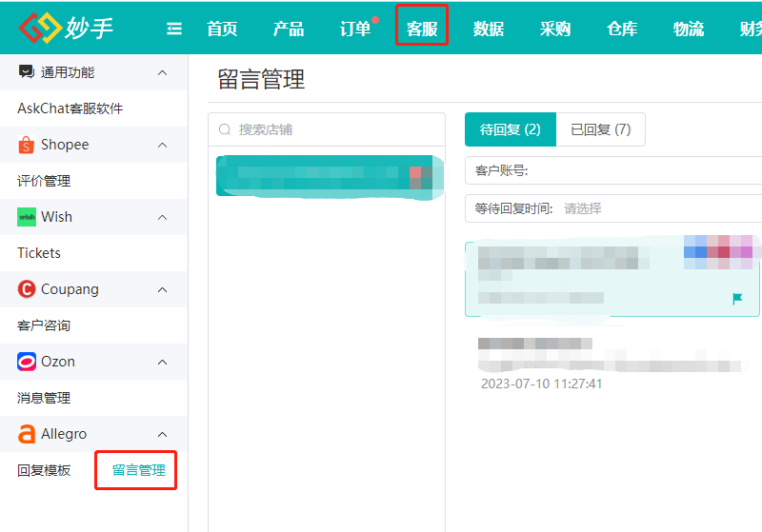The height and width of the screenshot is (532, 762).
Task: Open the 物流 menu
Action: 688,29
